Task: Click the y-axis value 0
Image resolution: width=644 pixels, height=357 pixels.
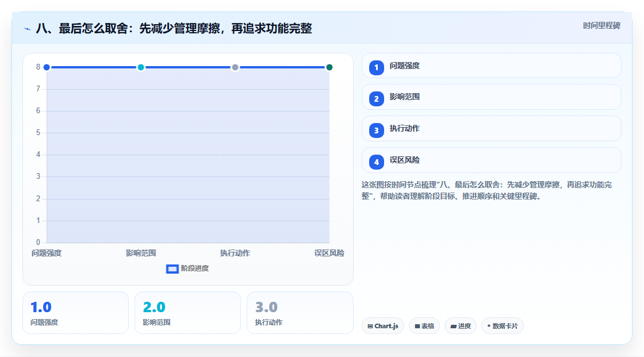Action: coord(38,243)
